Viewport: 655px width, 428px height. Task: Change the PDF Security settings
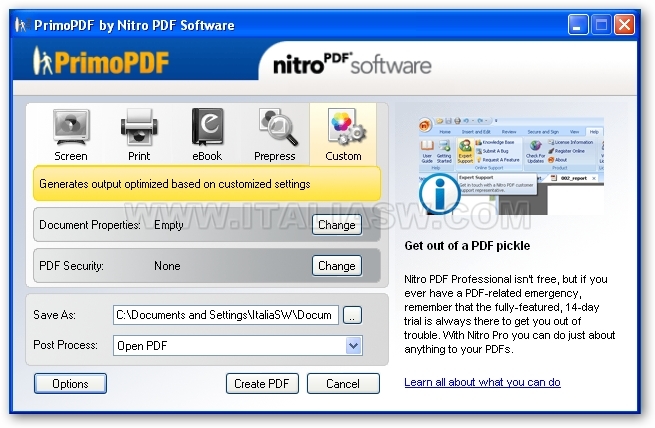coord(337,266)
